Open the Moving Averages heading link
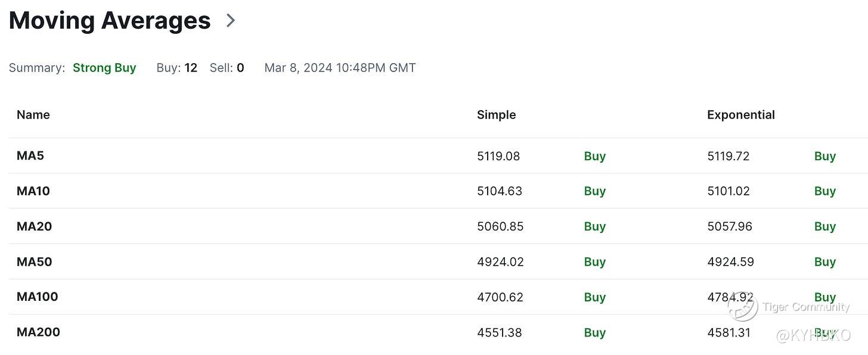Viewport: 868px width, 355px height. coord(110,21)
